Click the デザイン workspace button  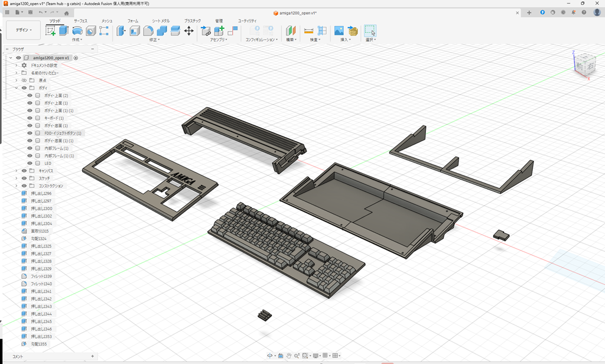[22, 30]
